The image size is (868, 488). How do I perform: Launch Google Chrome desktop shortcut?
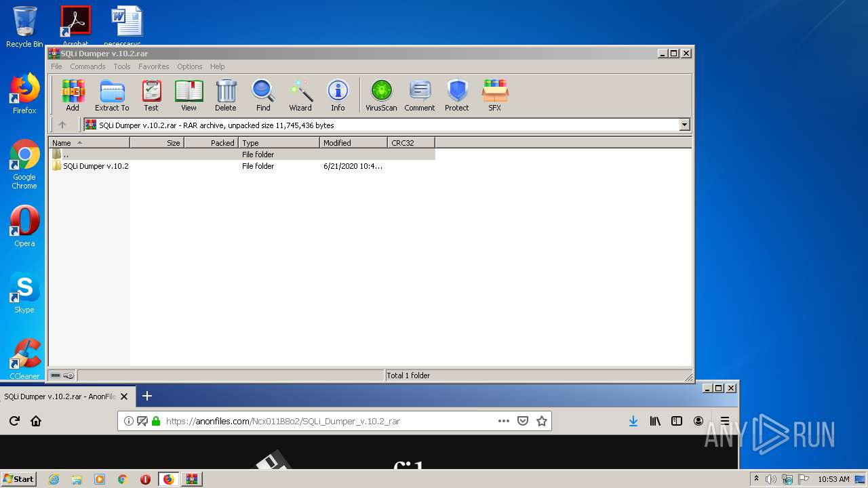pos(24,164)
